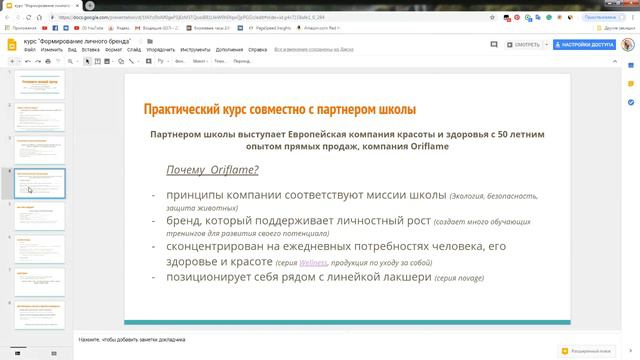Click the new slide plus button
The width and height of the screenshot is (640, 360).
click(12, 61)
